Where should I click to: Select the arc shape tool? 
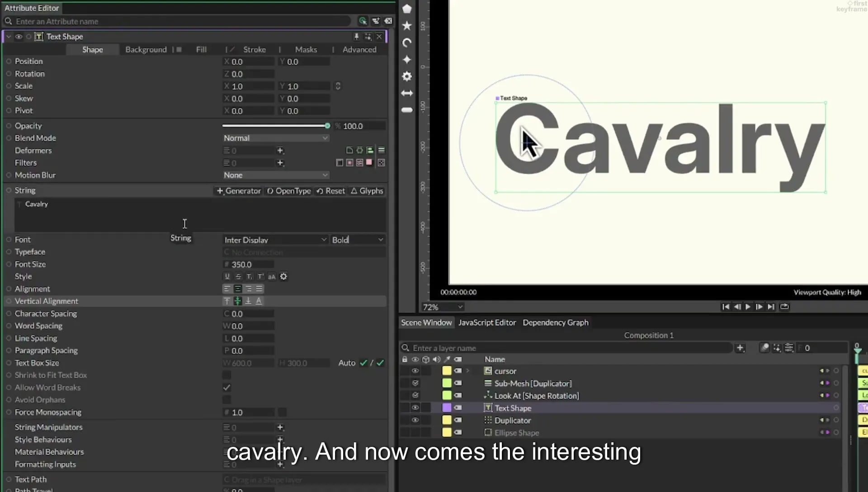click(x=407, y=43)
